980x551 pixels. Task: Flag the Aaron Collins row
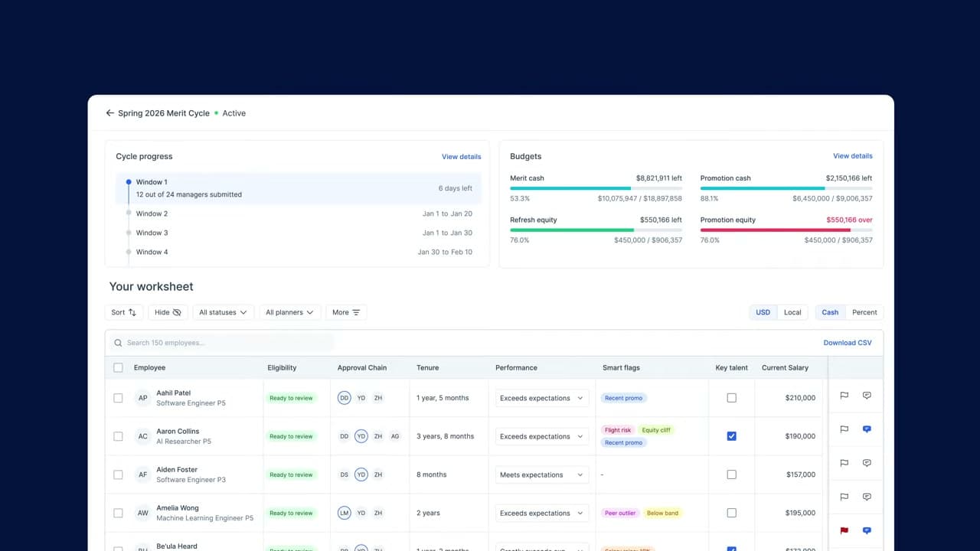(x=844, y=429)
